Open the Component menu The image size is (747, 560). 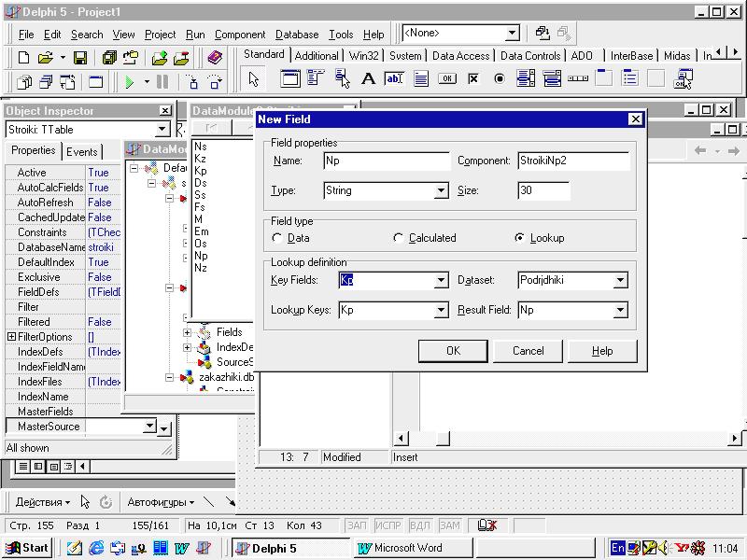240,35
